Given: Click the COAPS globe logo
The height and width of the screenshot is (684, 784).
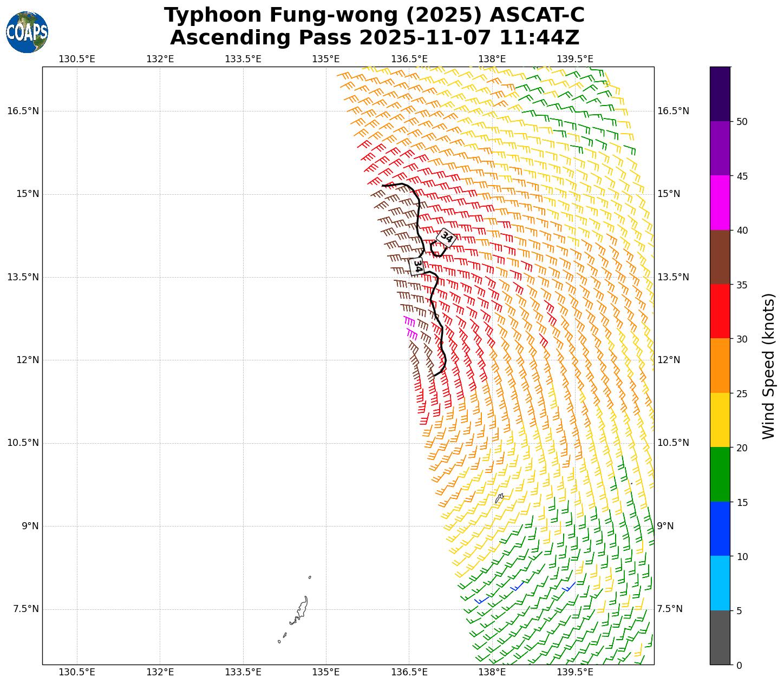Looking at the screenshot, I should (x=27, y=32).
